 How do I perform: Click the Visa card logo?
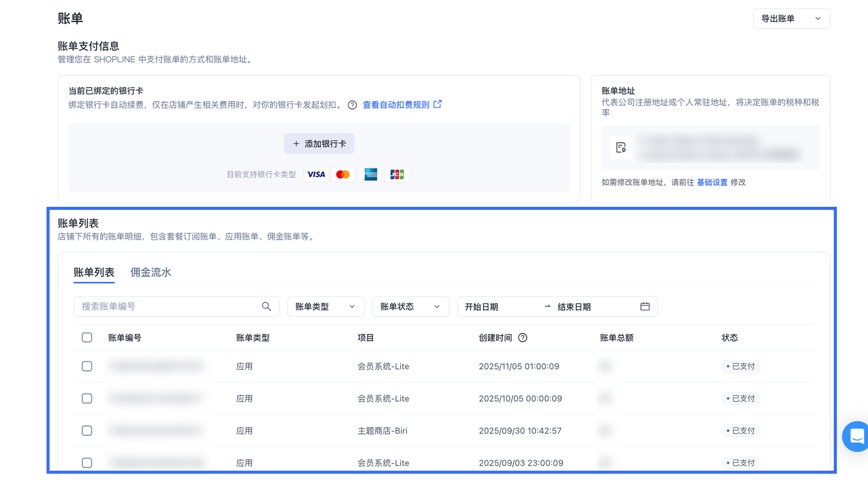(316, 175)
